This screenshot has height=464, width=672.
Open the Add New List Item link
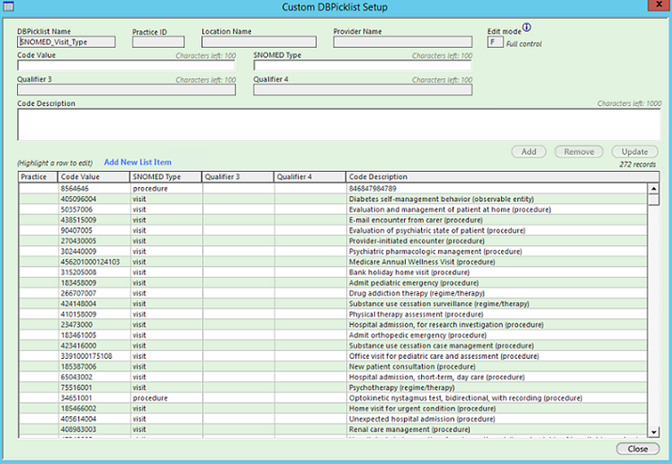tap(138, 162)
